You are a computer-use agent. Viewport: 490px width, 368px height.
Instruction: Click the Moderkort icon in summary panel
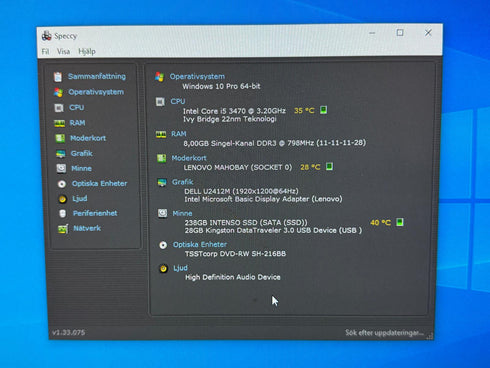coord(161,158)
